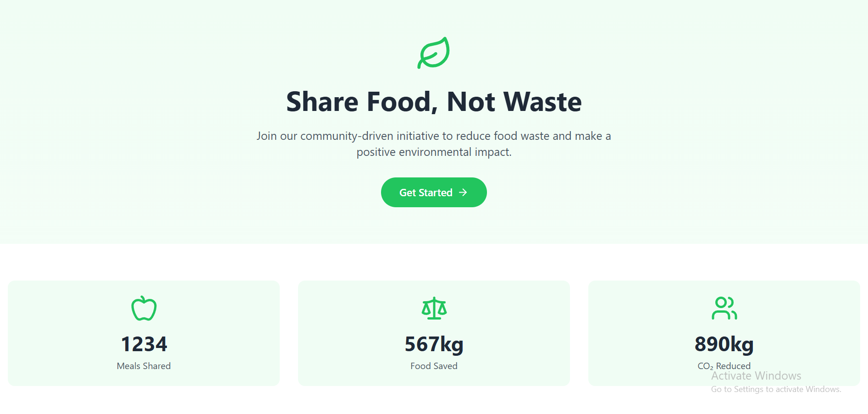The image size is (868, 414).
Task: Click the apple icon above 1234
Action: coord(144,308)
